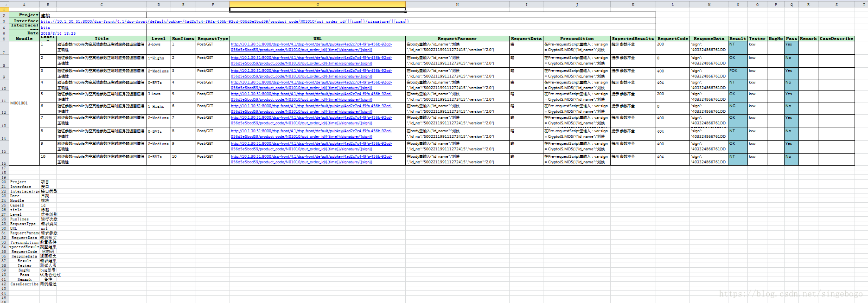Screen dimensions: 868x303
Task: Select the merged 'M001001' module cell
Action: click(x=24, y=103)
